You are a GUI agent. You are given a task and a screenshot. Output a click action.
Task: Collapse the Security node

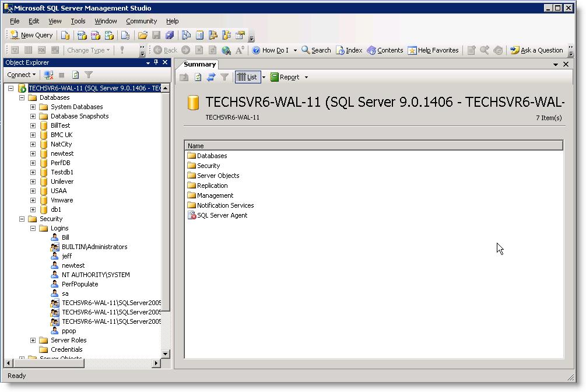[x=22, y=219]
